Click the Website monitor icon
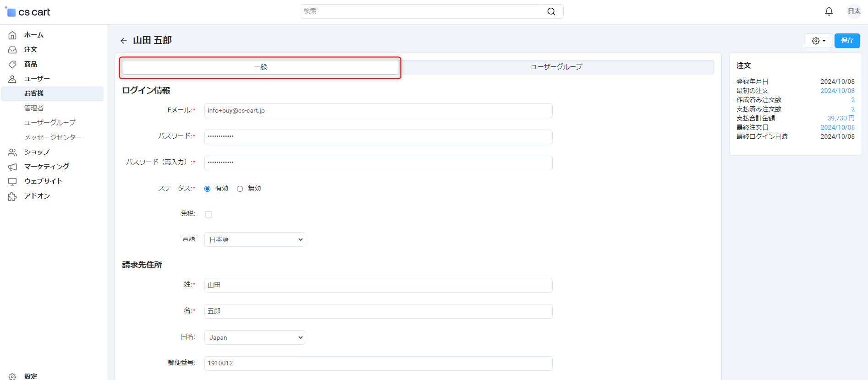This screenshot has width=868, height=380. 12,182
